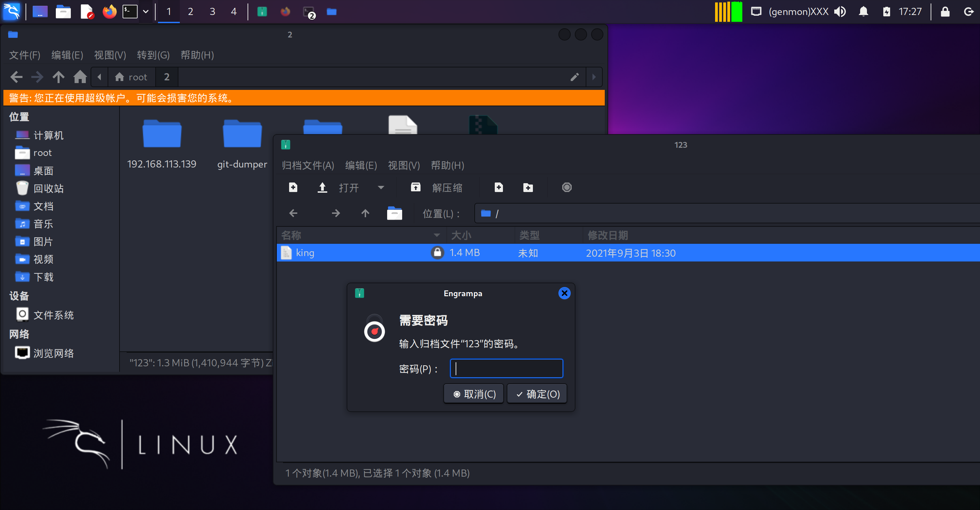The width and height of the screenshot is (980, 510).
Task: Click the 确定(O) button in the password dialog
Action: pyautogui.click(x=537, y=394)
